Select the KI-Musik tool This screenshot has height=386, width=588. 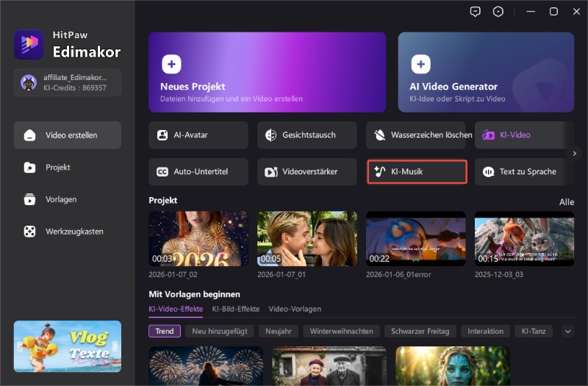(x=416, y=171)
